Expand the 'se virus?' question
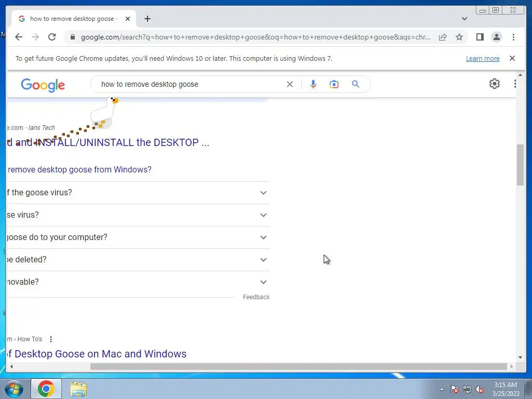This screenshot has width=532, height=399. point(138,215)
